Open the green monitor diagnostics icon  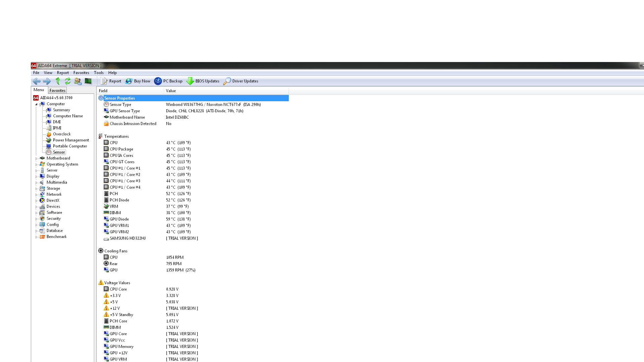(x=88, y=81)
